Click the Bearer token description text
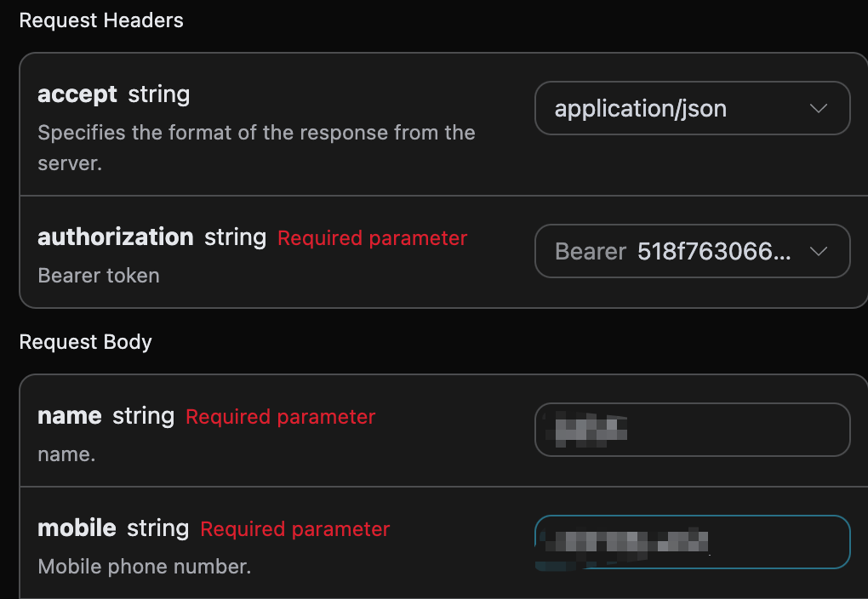This screenshot has height=599, width=868. click(x=99, y=276)
